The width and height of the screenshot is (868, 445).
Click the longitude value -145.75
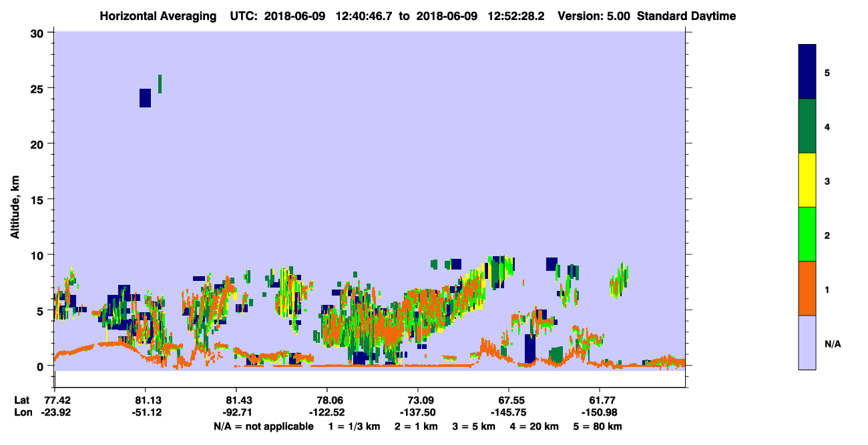pyautogui.click(x=509, y=412)
